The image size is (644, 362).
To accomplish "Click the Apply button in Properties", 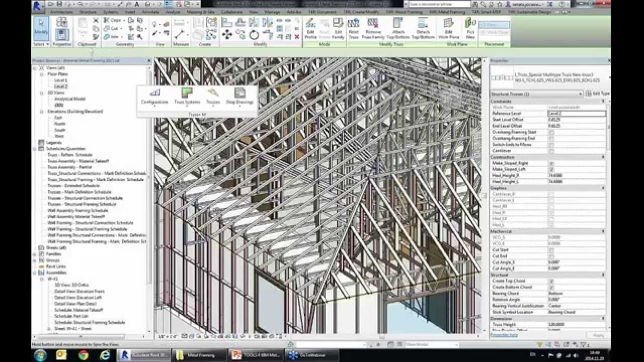I will click(598, 335).
